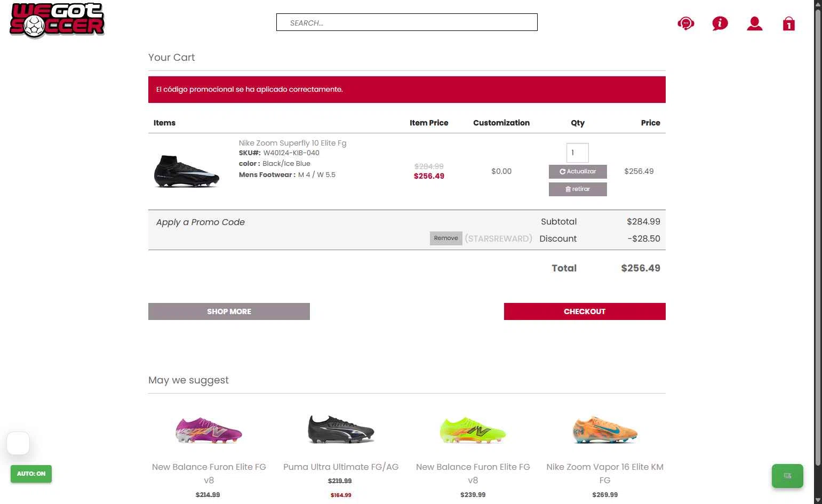Click the Actualizar update button

tap(578, 171)
